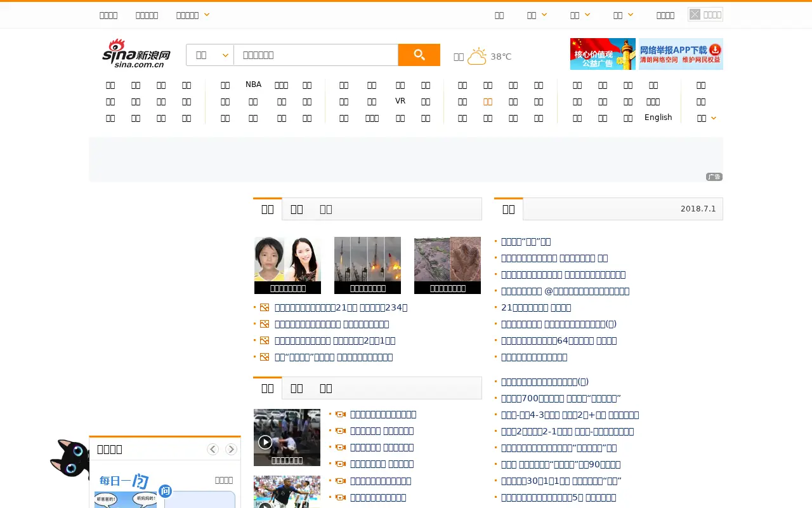The image size is (812, 508).
Task: Open the dinosaur footprint photo thumbnail
Action: pyautogui.click(x=447, y=265)
